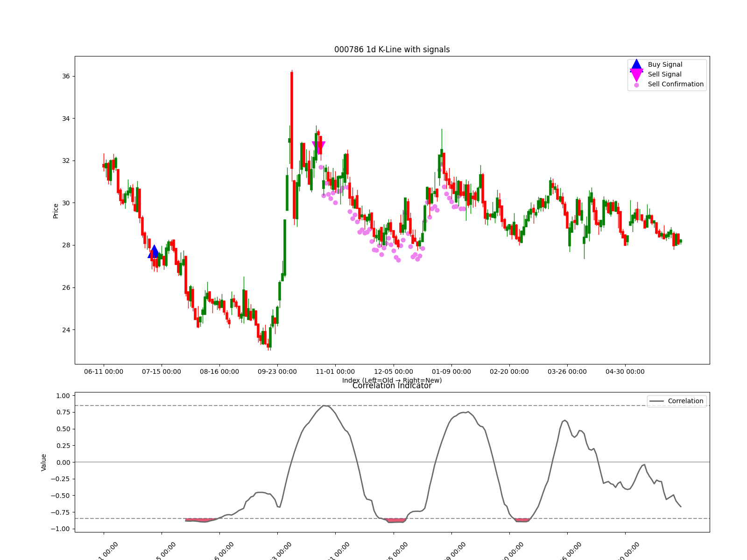This screenshot has height=560, width=747.
Task: Click the tallest red candle peaking above 36
Action: pyautogui.click(x=292, y=120)
